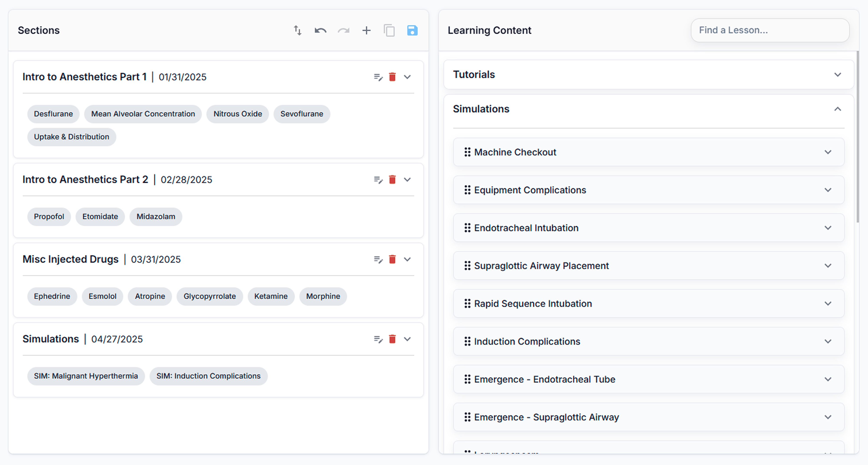The image size is (868, 465).
Task: Delete Intro to Anesthetics Part 2 section
Action: [392, 179]
